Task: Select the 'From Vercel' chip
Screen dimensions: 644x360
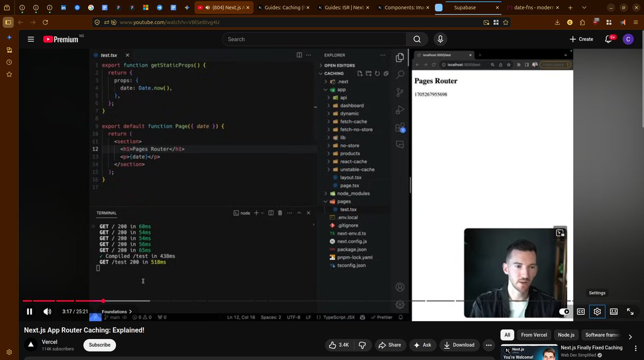Action: [534, 335]
